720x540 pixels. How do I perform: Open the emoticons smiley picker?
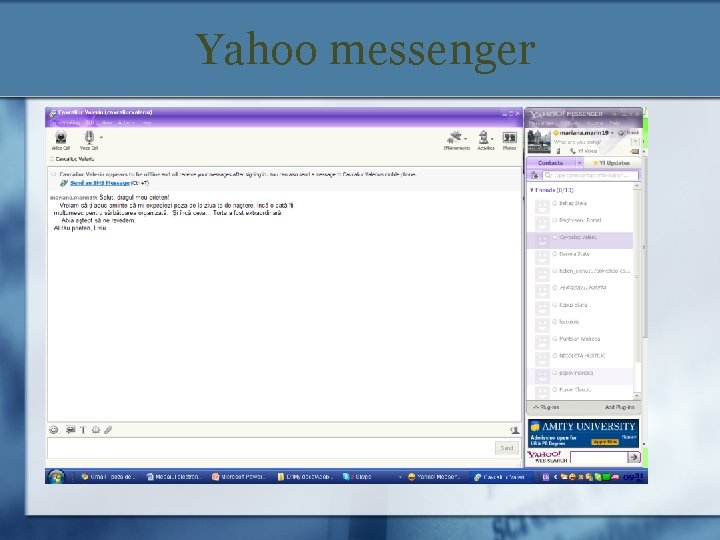[54, 430]
